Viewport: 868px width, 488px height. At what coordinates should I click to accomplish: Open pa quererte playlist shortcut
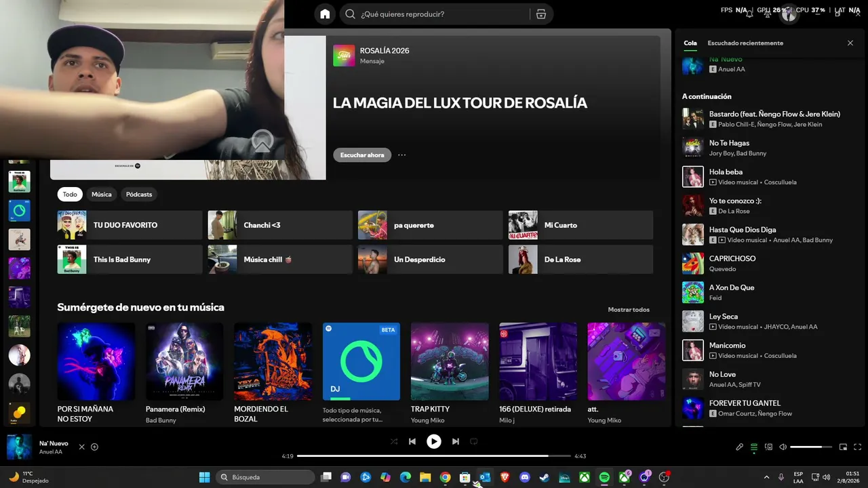(x=430, y=225)
